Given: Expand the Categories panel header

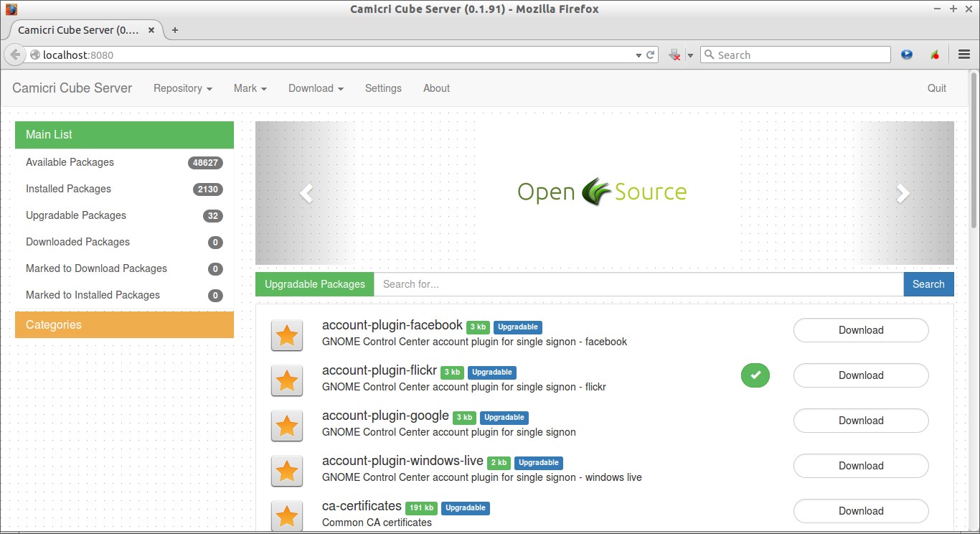Looking at the screenshot, I should click(x=124, y=324).
